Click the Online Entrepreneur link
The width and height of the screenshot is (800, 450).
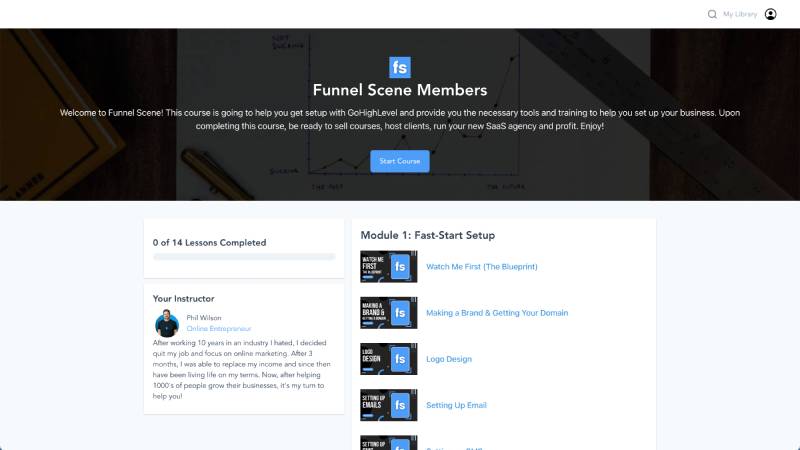click(x=219, y=329)
